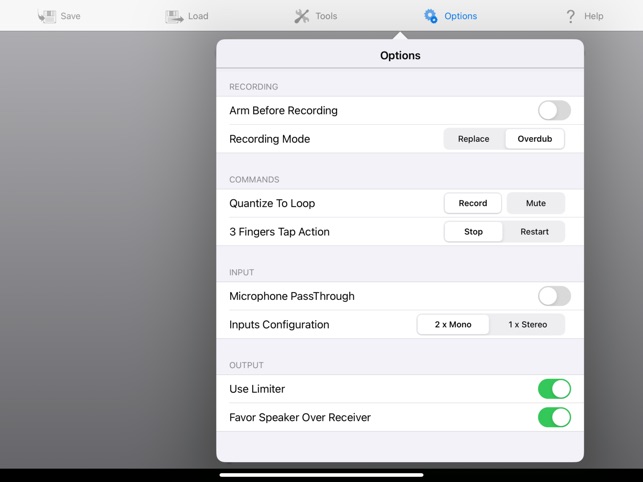Screen dimensions: 643x482
Task: Disable the Use Limiter switch
Action: [554, 389]
